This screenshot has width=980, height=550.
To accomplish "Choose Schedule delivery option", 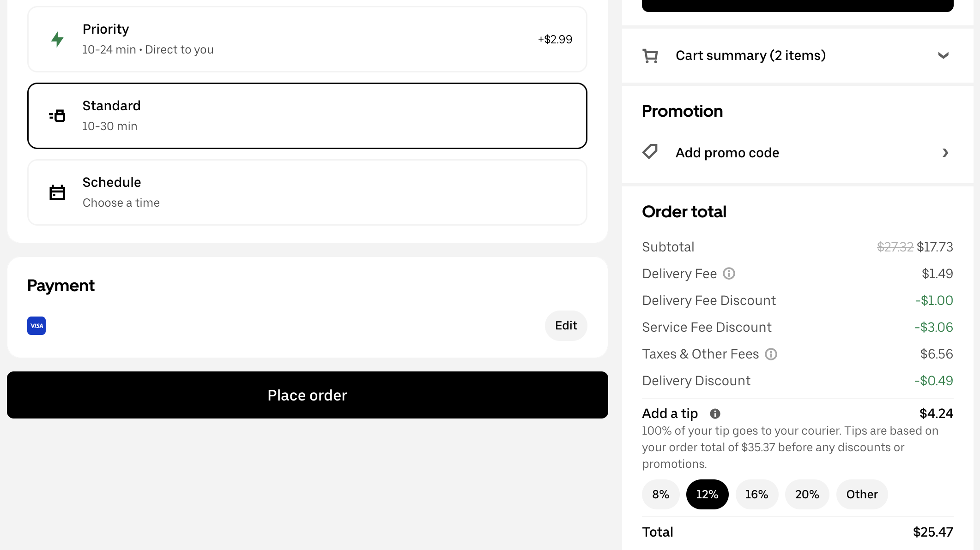I will pos(307,192).
